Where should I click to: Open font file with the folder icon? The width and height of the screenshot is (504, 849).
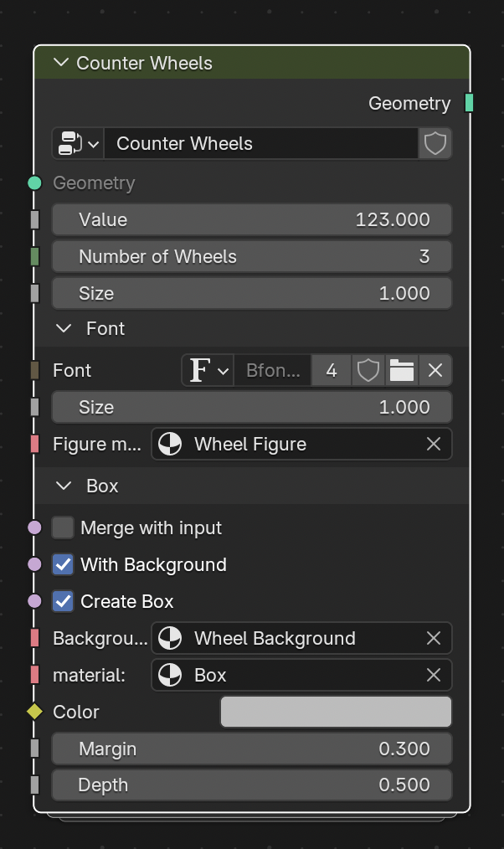click(x=402, y=370)
